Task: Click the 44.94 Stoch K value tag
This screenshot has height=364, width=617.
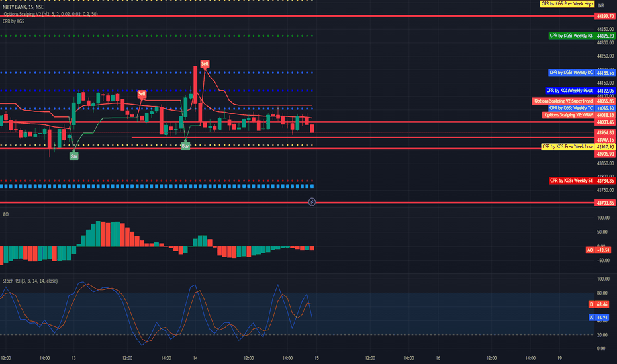Action: pyautogui.click(x=602, y=317)
